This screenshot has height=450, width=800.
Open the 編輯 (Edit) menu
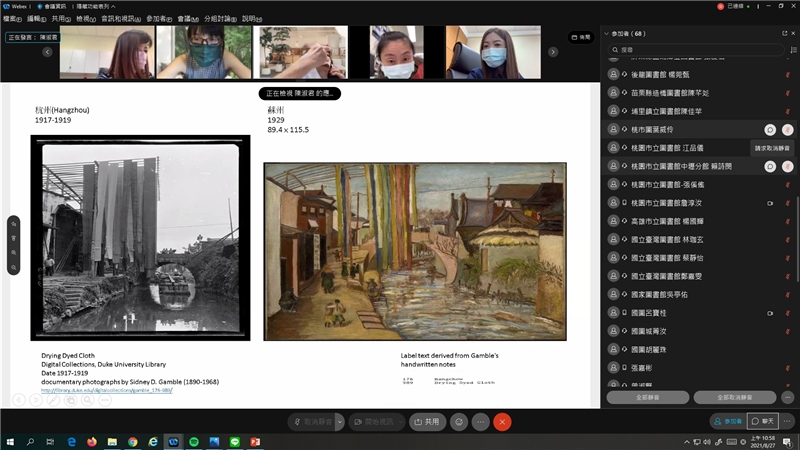(x=37, y=19)
